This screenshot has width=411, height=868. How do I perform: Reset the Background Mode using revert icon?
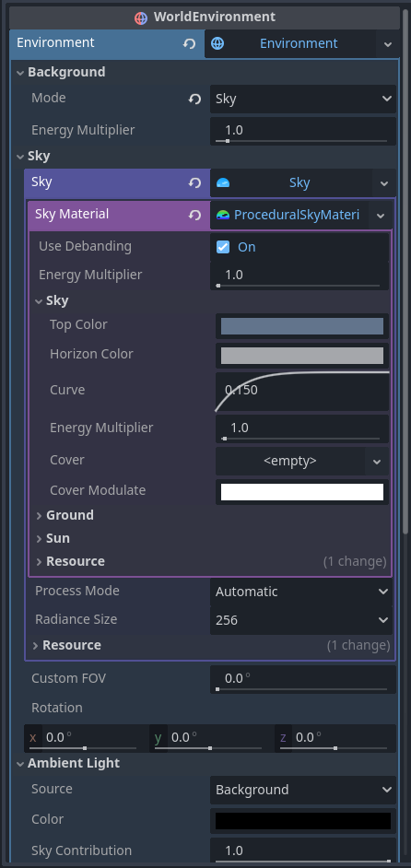point(194,100)
